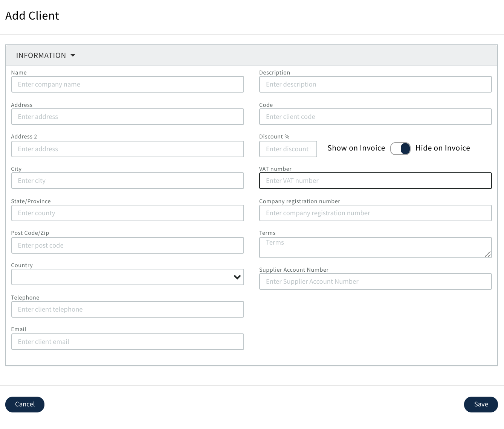The image size is (504, 429).
Task: Focus the State/Province input
Action: (x=127, y=213)
